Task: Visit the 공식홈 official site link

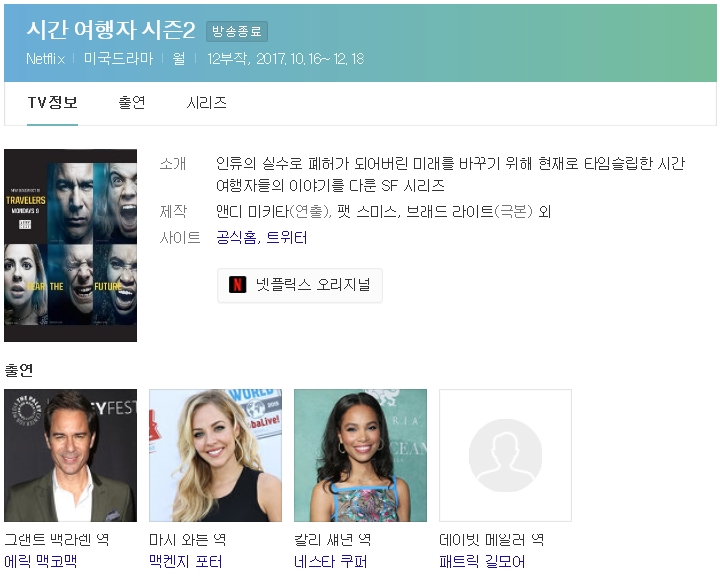Action: coord(236,238)
